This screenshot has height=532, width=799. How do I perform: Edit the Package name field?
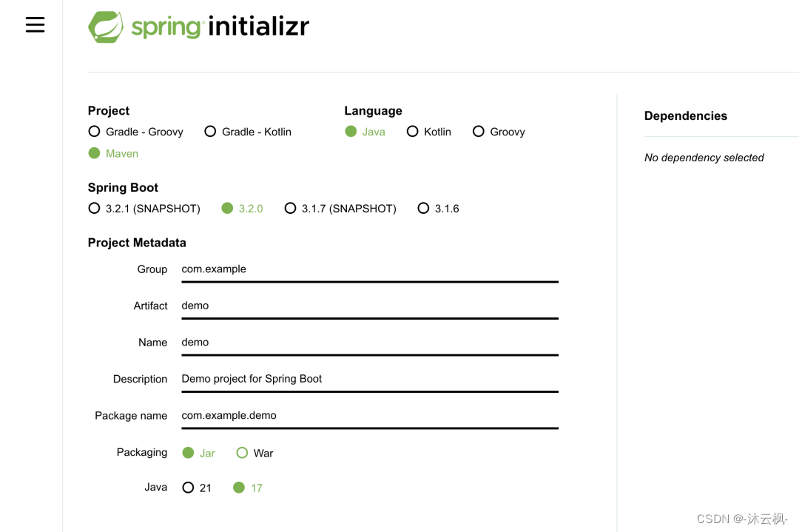point(370,417)
